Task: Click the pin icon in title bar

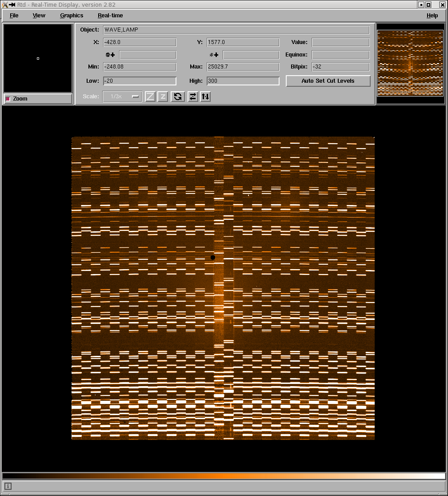Action: click(12, 4)
